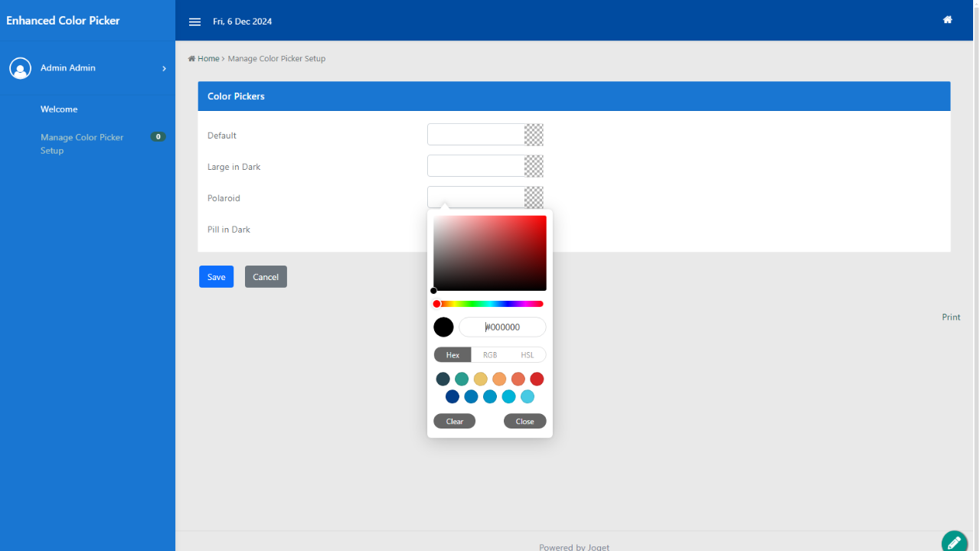Pick the red preset color swatch
This screenshot has width=980, height=551.
pos(537,379)
